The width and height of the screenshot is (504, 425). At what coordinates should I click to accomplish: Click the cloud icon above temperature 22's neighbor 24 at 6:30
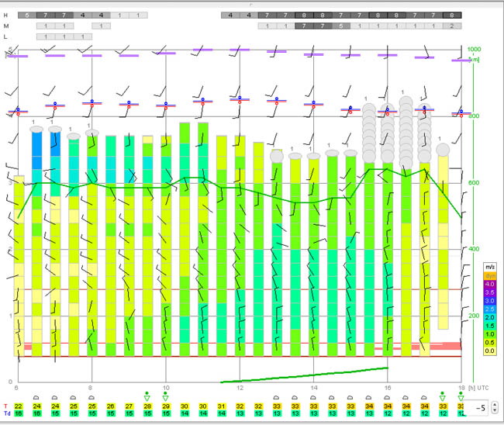[36, 398]
